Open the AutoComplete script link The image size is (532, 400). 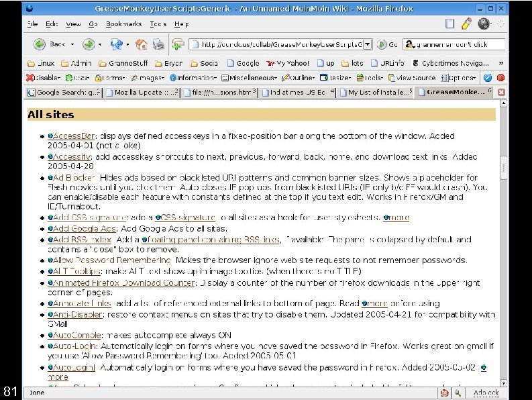[76, 336]
